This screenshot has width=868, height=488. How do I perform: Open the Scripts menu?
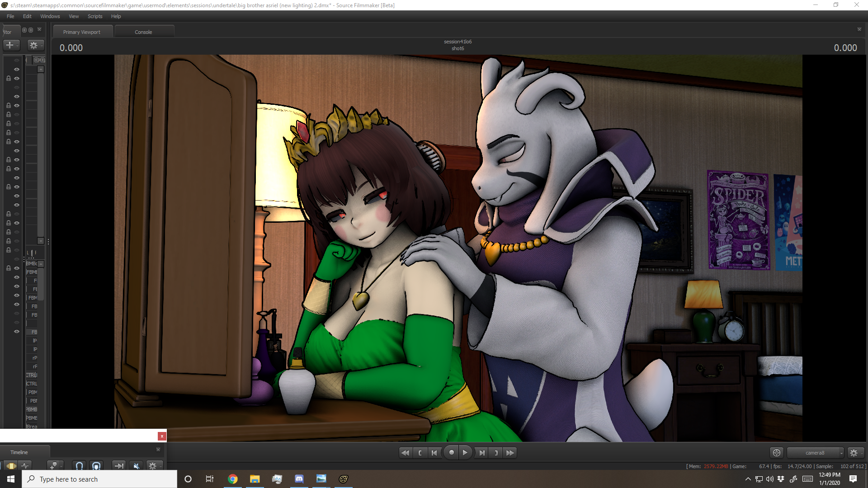pos(95,16)
